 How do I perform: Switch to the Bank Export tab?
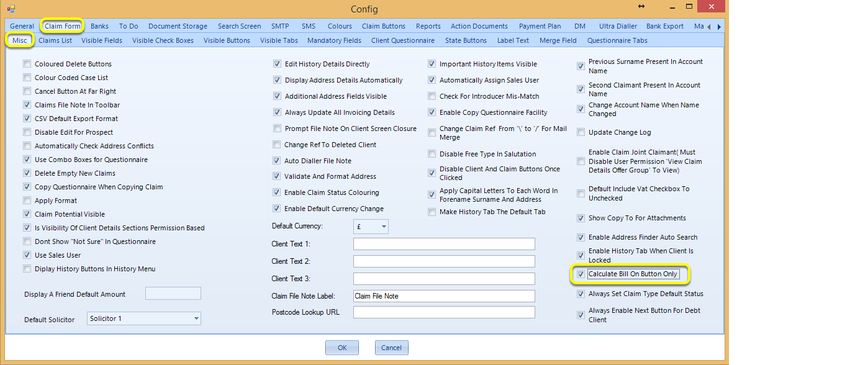tap(665, 26)
